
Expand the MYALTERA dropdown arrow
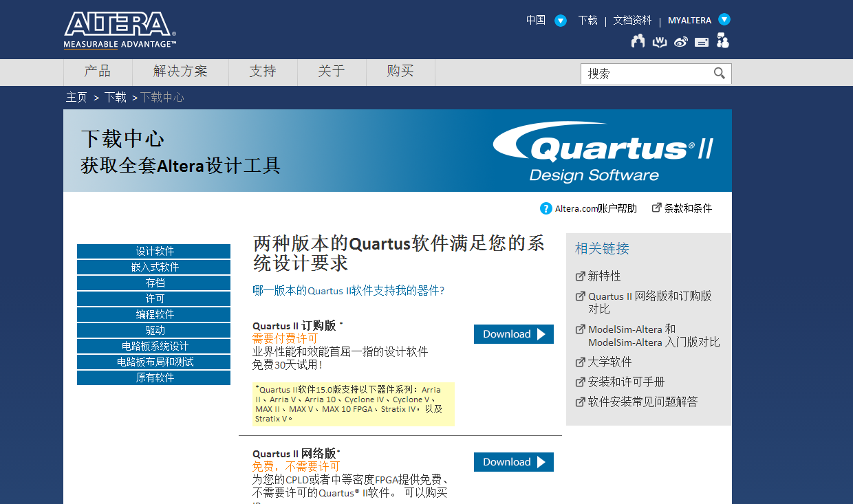(724, 19)
